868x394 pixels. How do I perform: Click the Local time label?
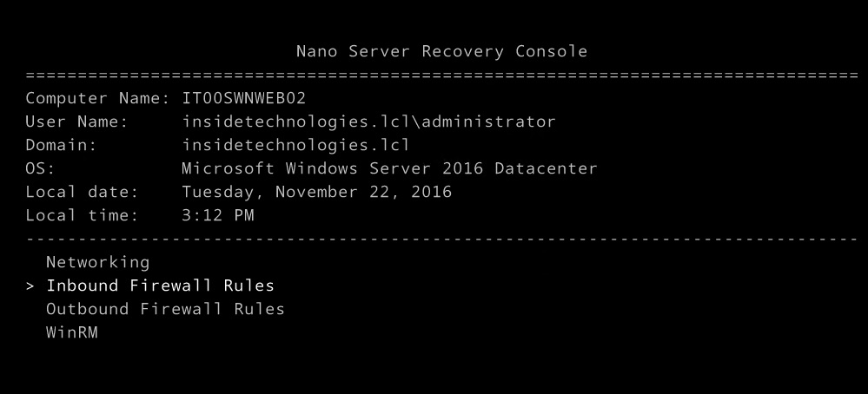(82, 215)
